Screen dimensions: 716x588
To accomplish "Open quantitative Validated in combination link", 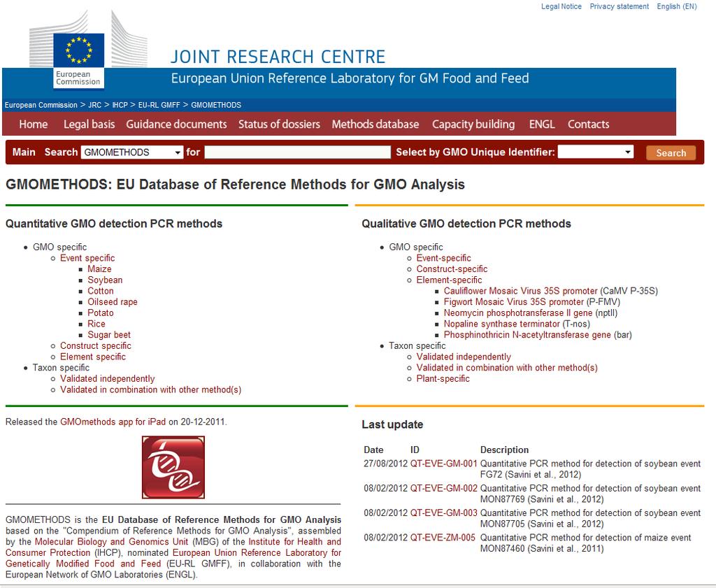I will pos(151,389).
